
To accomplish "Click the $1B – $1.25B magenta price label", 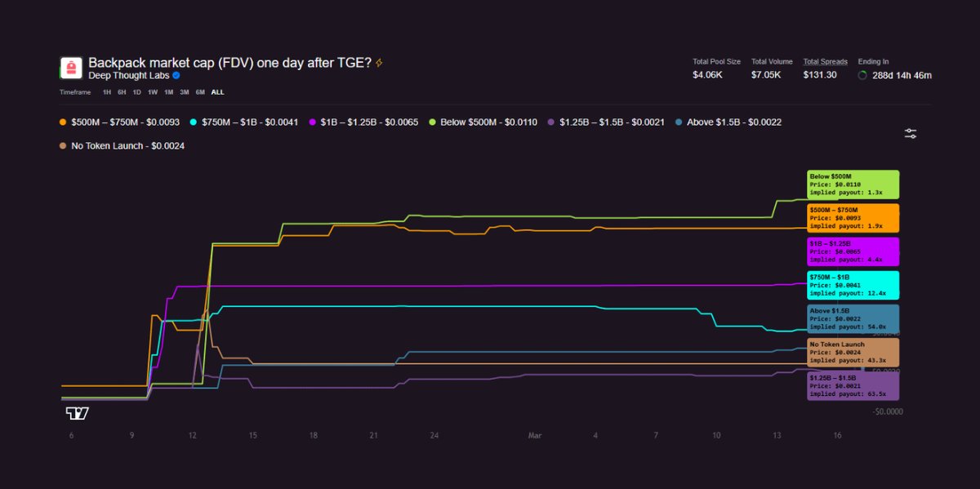I will pyautogui.click(x=853, y=251).
